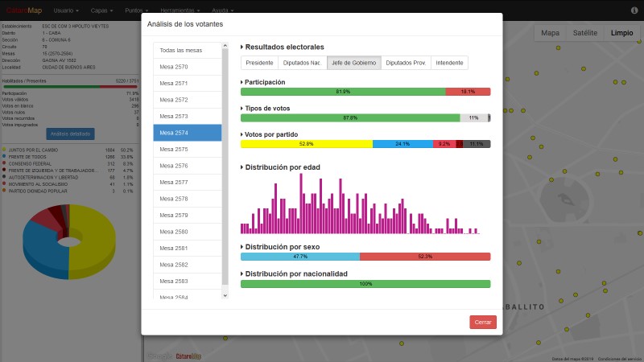Viewport: 644px width, 362px height.
Task: Click the info icon in top bar
Action: (x=634, y=10)
